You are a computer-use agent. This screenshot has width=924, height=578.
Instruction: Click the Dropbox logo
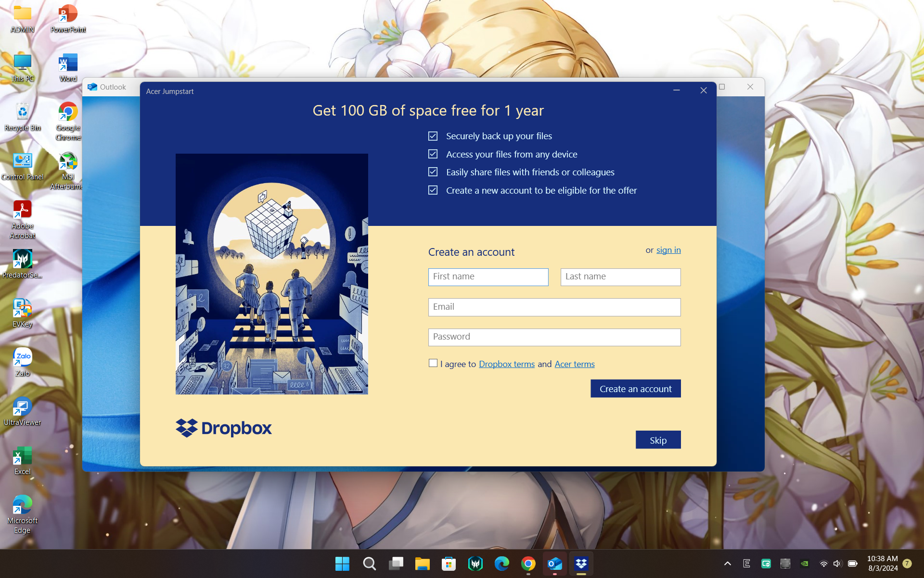224,428
